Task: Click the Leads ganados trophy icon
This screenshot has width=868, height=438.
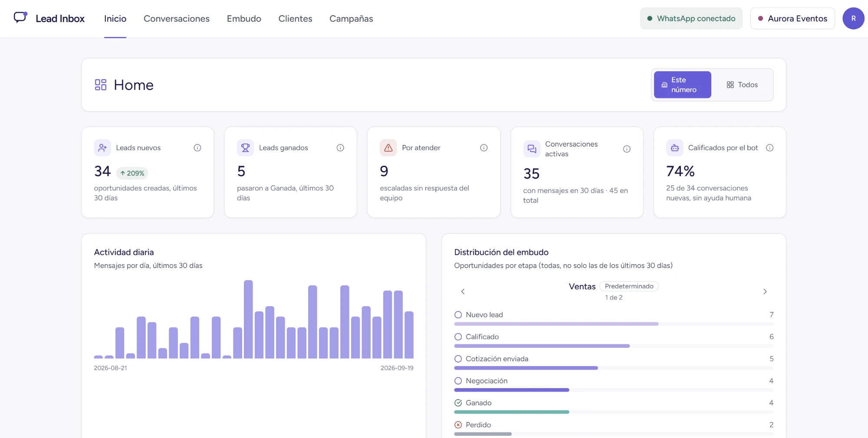Action: click(245, 148)
